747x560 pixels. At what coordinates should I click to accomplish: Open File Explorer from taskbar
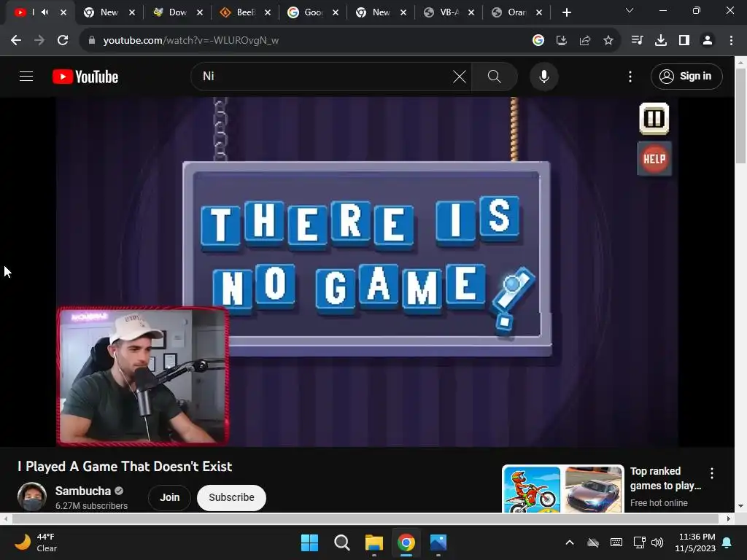click(374, 542)
